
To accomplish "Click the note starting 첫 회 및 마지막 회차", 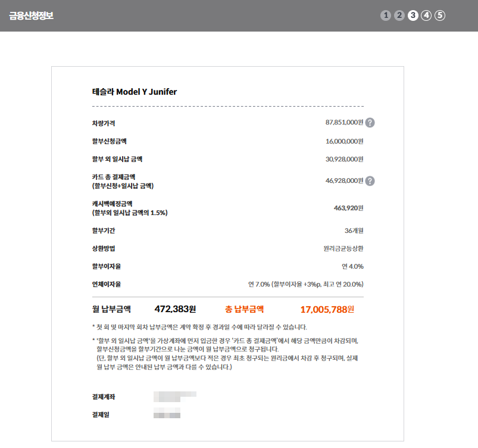I will point(199,327).
